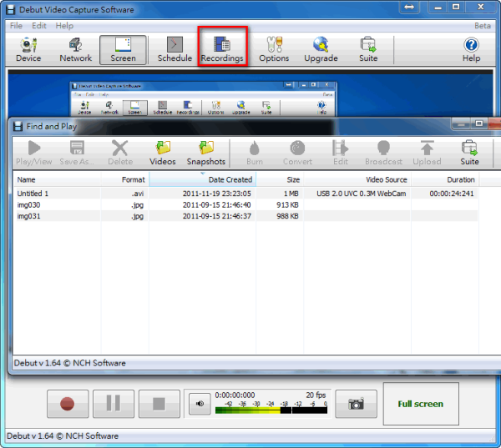Select the Network capture source

point(76,50)
